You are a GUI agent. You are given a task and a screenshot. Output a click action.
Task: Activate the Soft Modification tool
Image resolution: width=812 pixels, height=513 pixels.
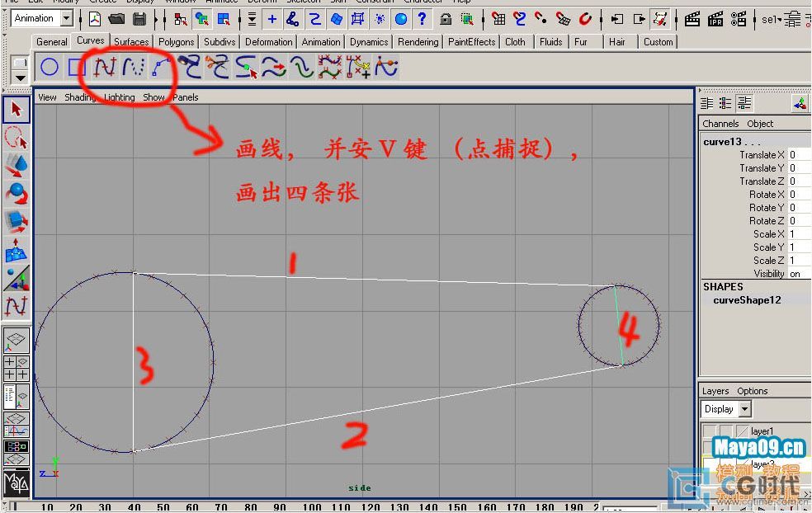[x=16, y=250]
